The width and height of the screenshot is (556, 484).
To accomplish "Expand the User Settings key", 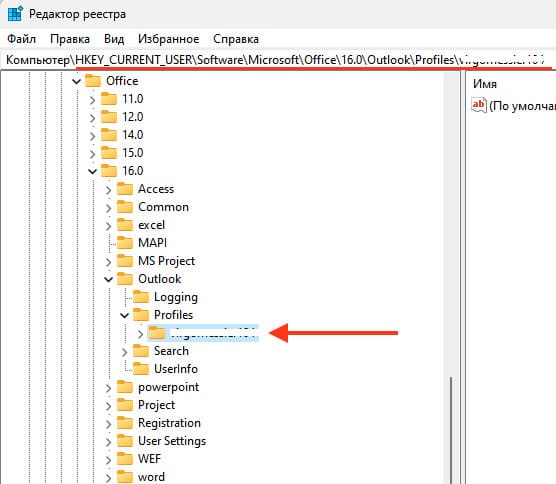I will click(x=109, y=442).
